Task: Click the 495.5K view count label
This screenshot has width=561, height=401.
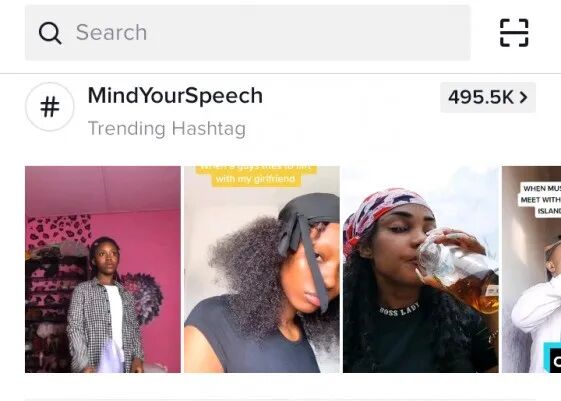Action: [480, 97]
